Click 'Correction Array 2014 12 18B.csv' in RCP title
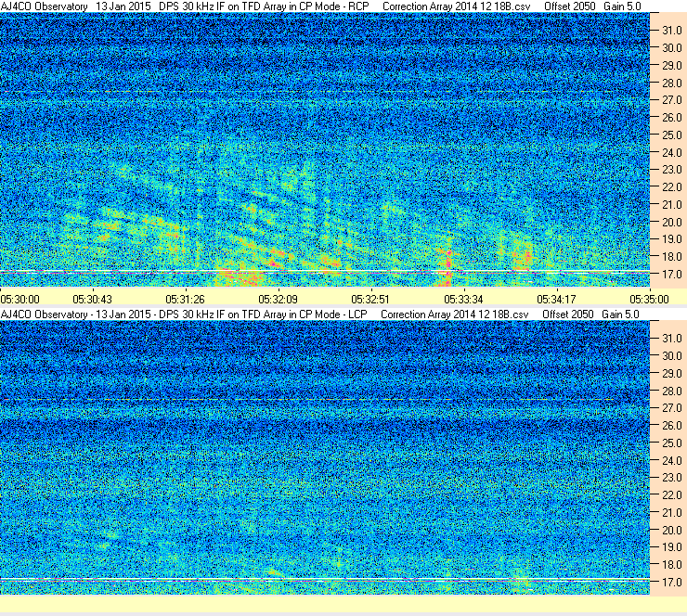 coord(456,6)
